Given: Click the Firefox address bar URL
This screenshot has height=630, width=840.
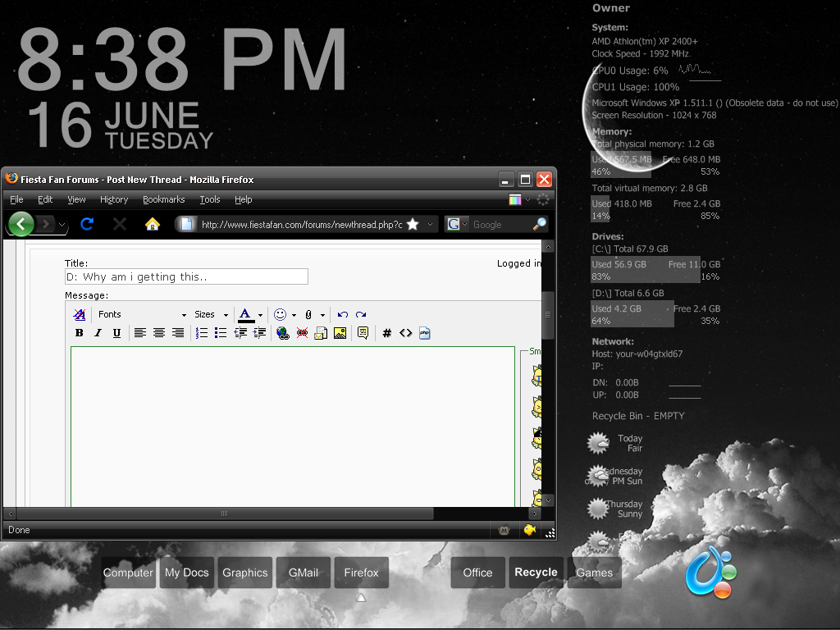Looking at the screenshot, I should [x=302, y=225].
